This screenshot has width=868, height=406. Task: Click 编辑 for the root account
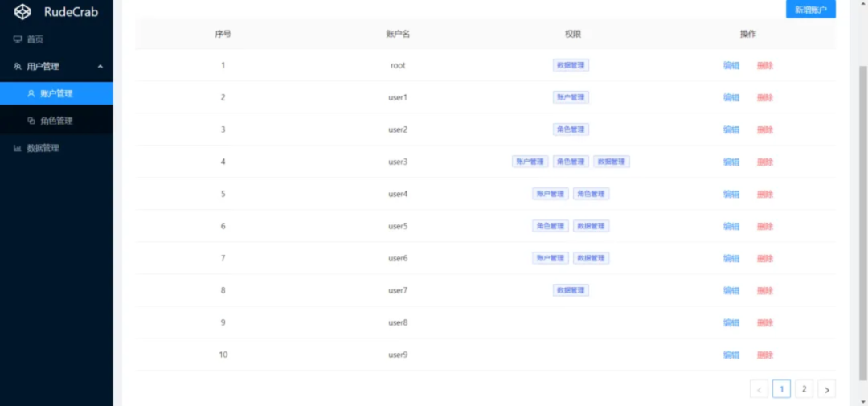(x=731, y=65)
